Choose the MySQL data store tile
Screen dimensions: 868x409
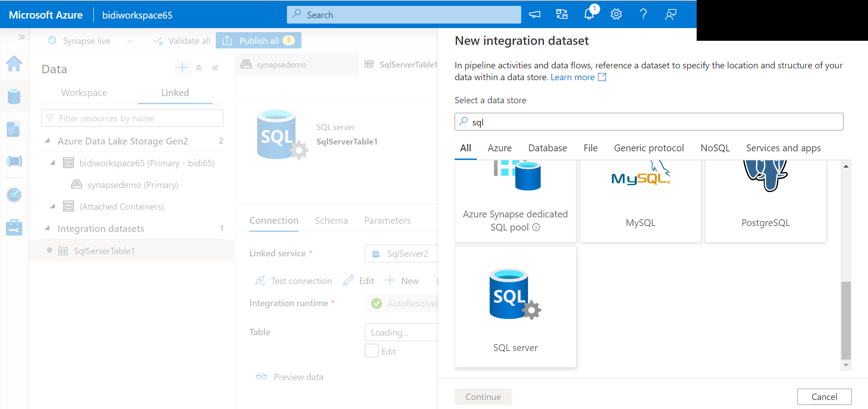(640, 201)
